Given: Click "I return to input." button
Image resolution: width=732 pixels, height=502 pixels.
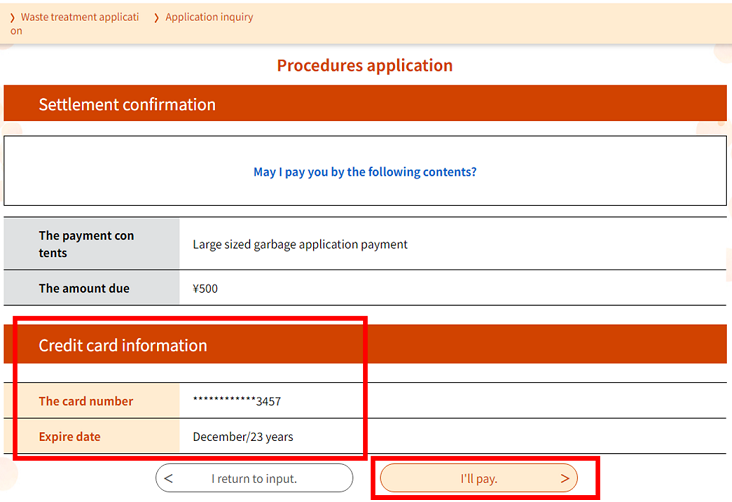Looking at the screenshot, I should point(254,478).
